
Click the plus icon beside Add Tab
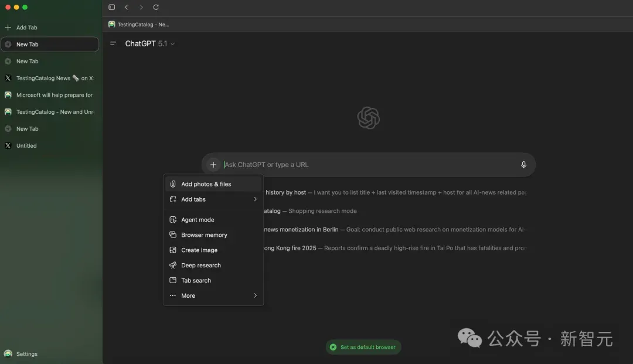coord(8,28)
